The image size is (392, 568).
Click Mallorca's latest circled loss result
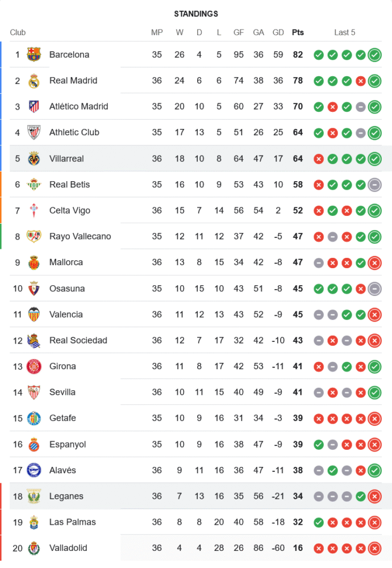pyautogui.click(x=374, y=262)
